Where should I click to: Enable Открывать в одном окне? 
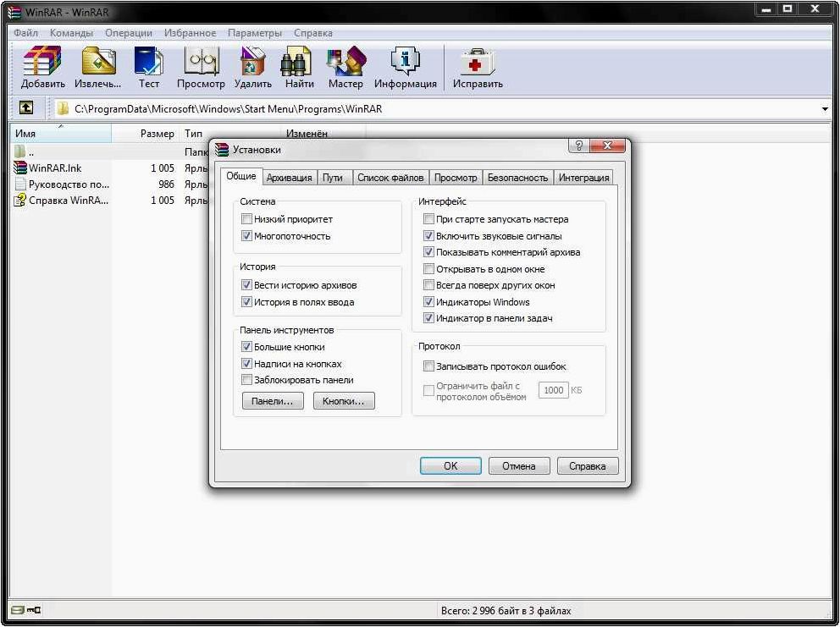pyautogui.click(x=428, y=269)
